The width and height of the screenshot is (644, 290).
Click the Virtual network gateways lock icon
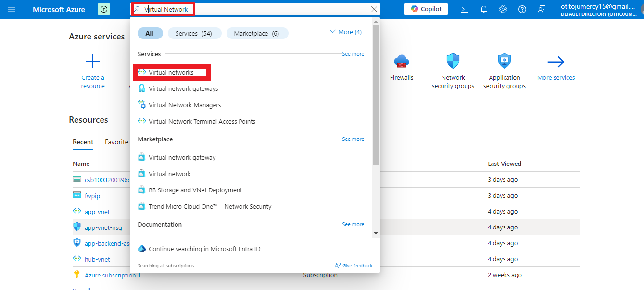pos(142,88)
